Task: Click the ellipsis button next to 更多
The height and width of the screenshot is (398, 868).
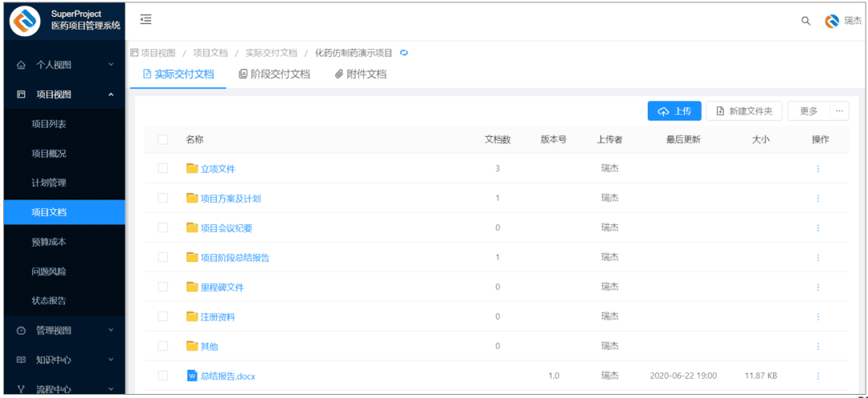Action: [839, 111]
